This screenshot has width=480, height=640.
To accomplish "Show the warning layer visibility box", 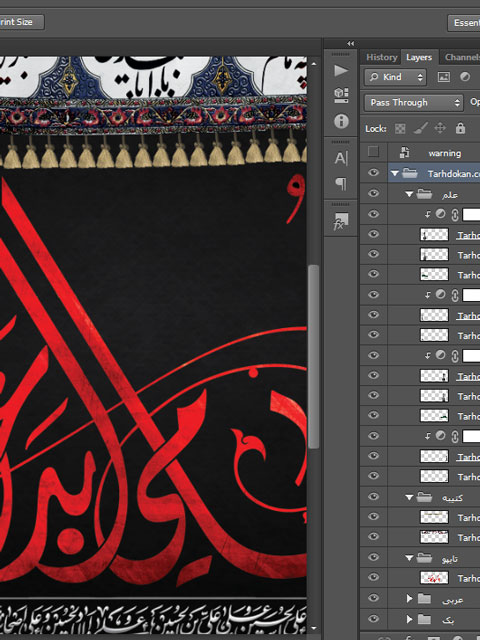I will (373, 151).
